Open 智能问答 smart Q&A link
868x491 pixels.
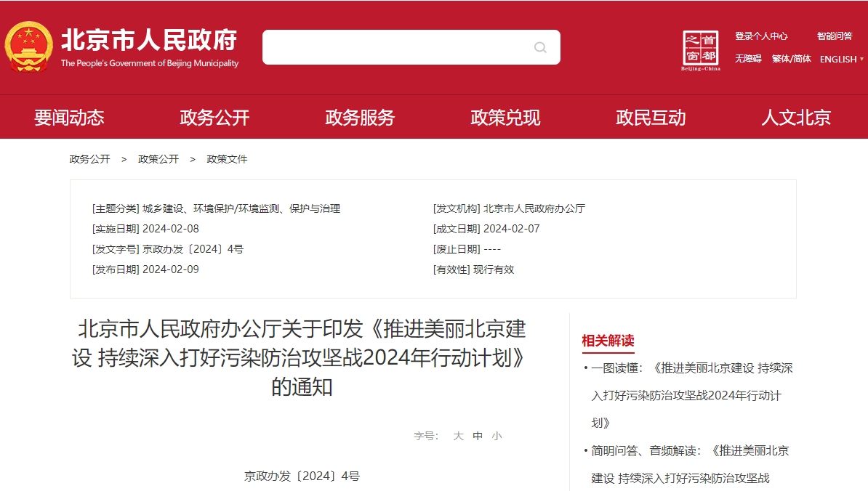click(835, 36)
